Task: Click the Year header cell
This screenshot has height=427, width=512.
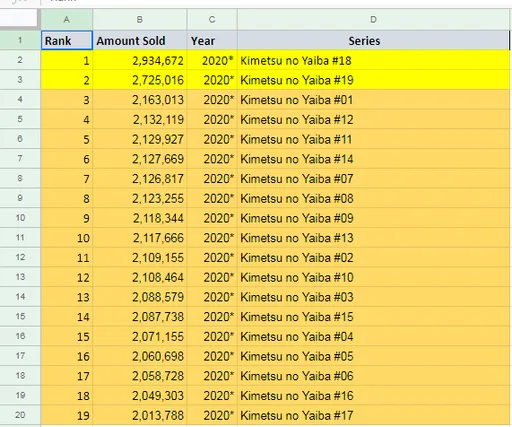Action: click(212, 41)
